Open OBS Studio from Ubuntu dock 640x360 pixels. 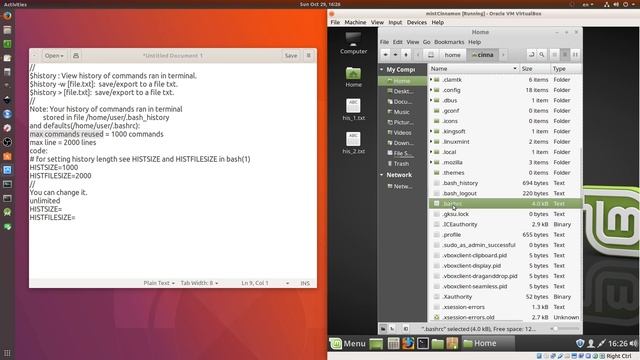7,142
